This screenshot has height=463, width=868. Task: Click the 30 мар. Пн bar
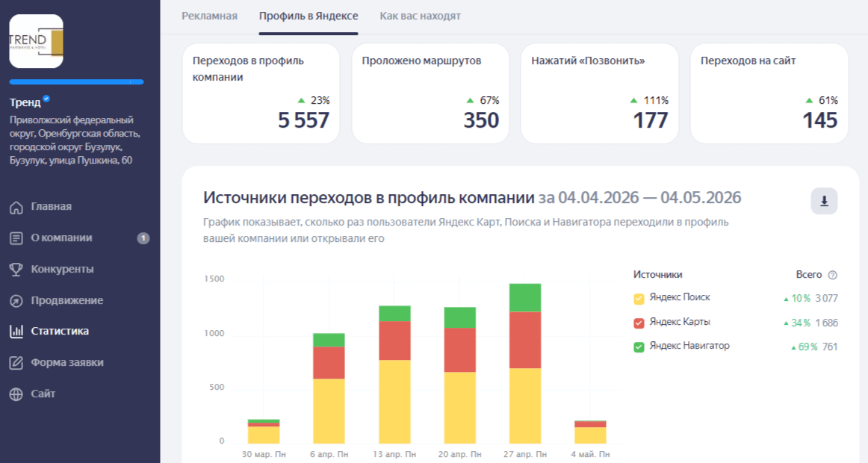pyautogui.click(x=264, y=432)
